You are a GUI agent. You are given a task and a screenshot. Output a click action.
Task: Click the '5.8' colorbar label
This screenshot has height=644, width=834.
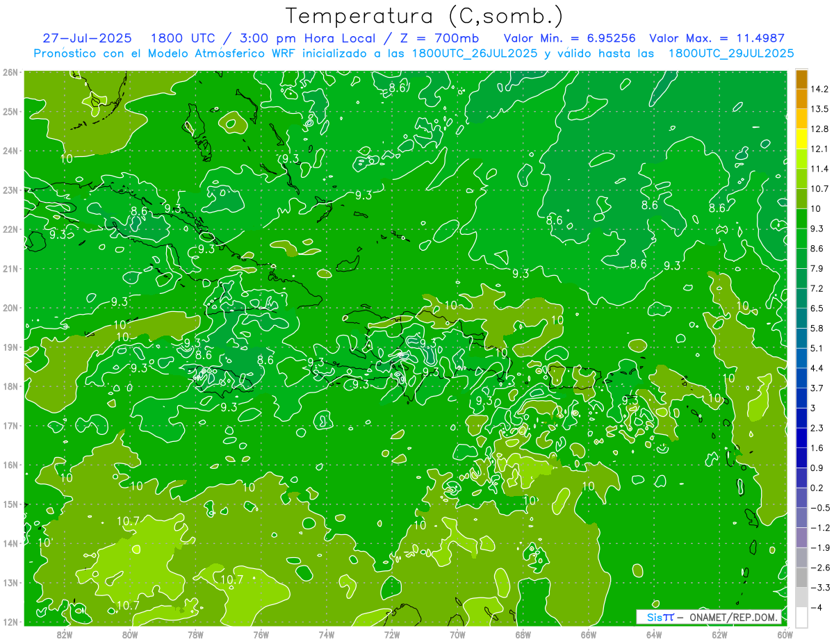817,328
